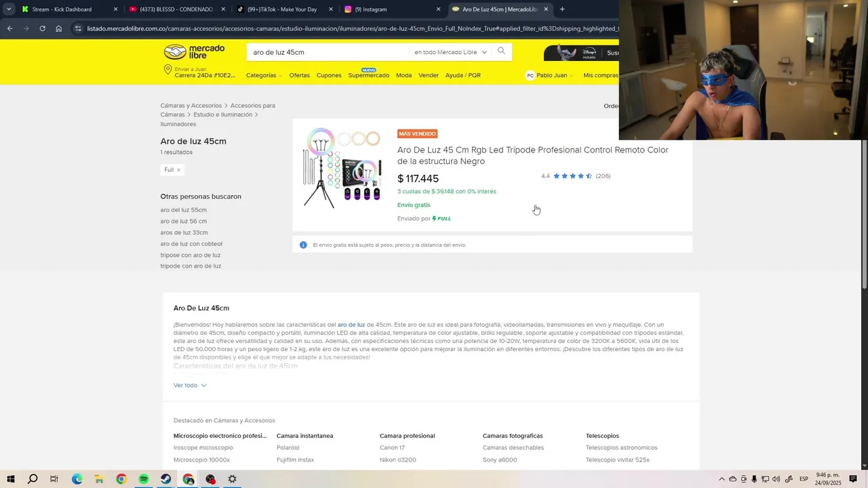Click the search input field
Viewport: 868px width, 488px height.
329,52
